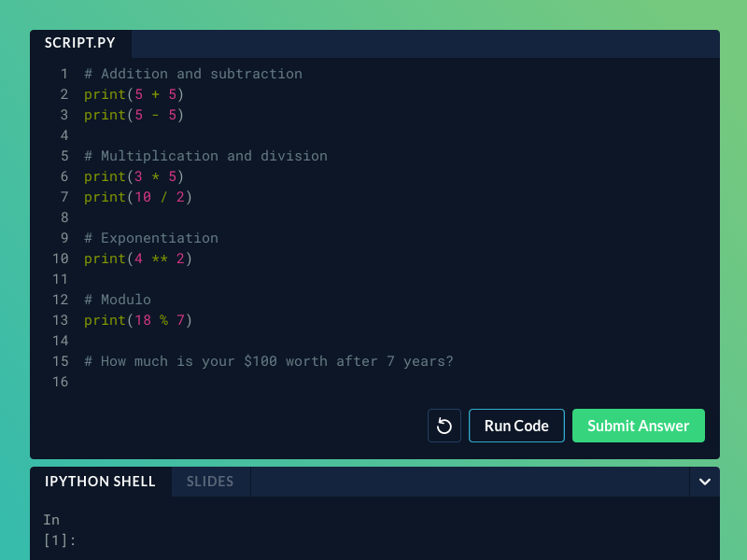Screen dimensions: 747x560
Task: Click the reset code circular arrow icon
Action: point(444,426)
